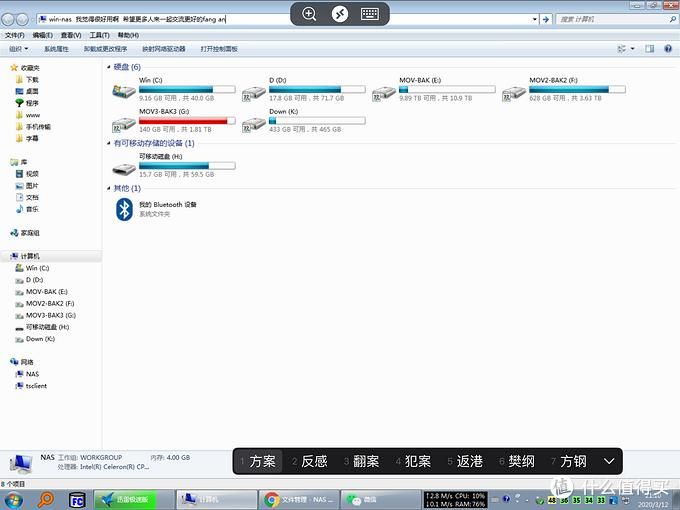Open the 组织 dropdown in the toolbar
Image resolution: width=680 pixels, height=510 pixels.
17,48
